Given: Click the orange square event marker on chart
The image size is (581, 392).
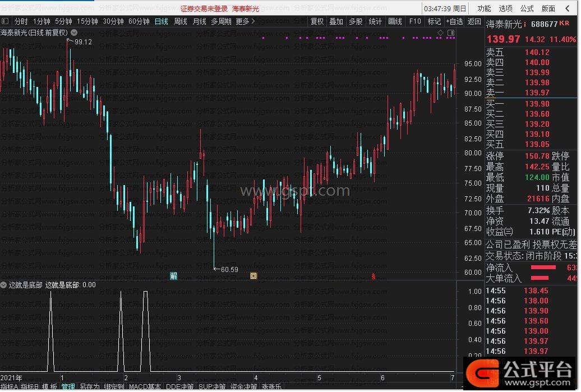Looking at the screenshot, I should pyautogui.click(x=253, y=276).
